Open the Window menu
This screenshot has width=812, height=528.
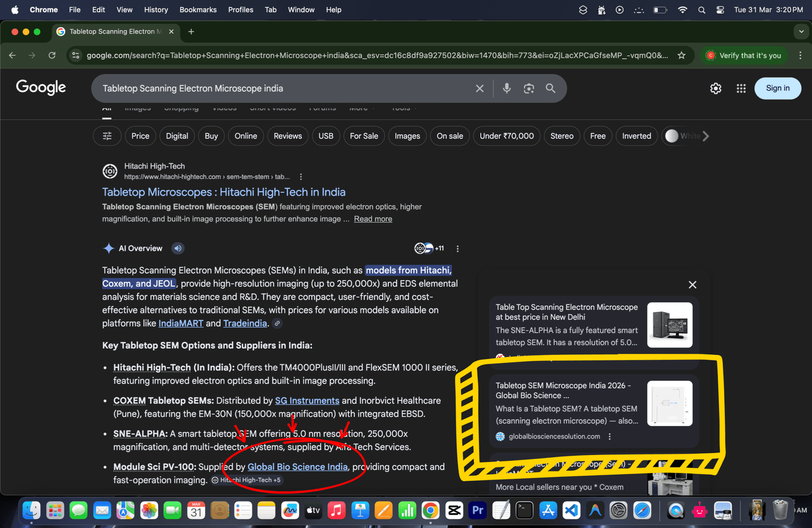point(301,10)
